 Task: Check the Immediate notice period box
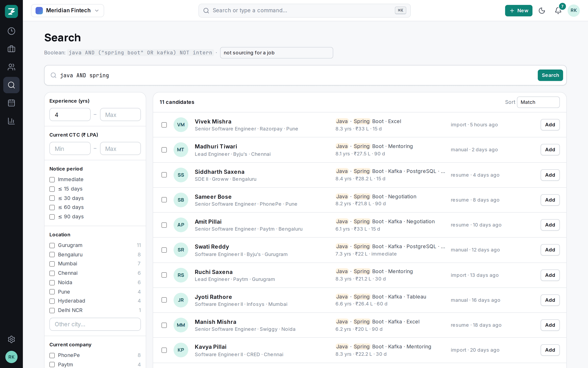(52, 180)
